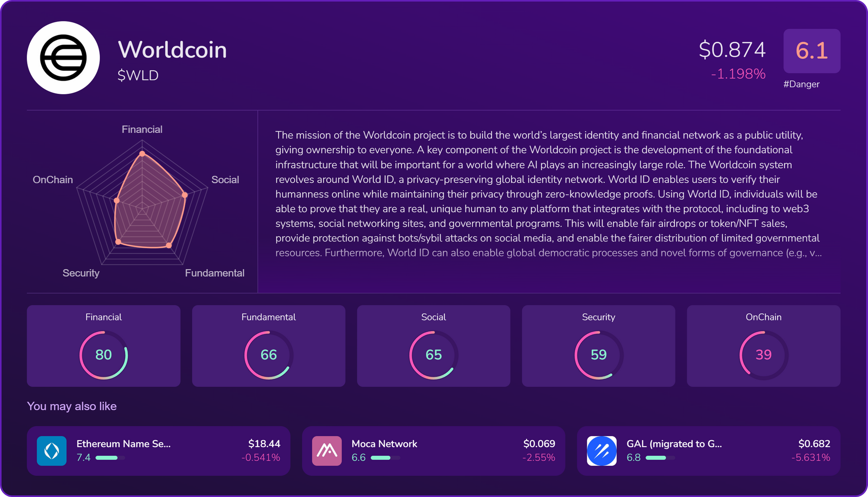The height and width of the screenshot is (497, 868).
Task: Click the Security score gauge showing 59
Action: pos(598,355)
